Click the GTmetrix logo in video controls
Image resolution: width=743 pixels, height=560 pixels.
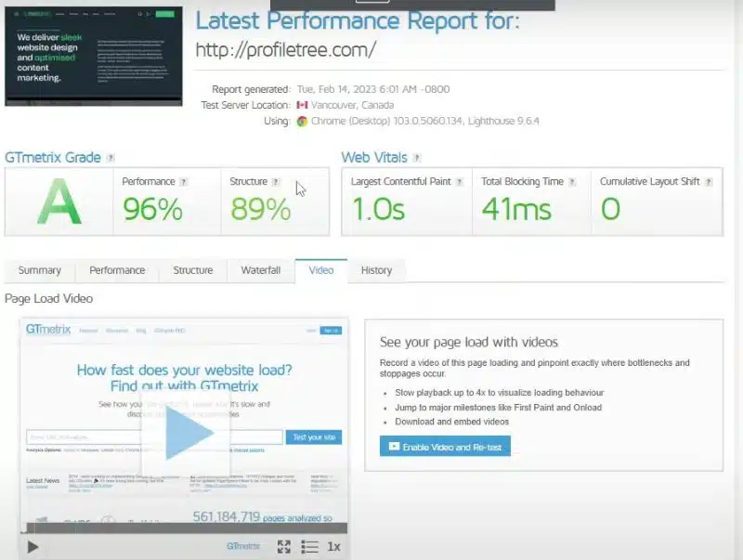(x=243, y=546)
